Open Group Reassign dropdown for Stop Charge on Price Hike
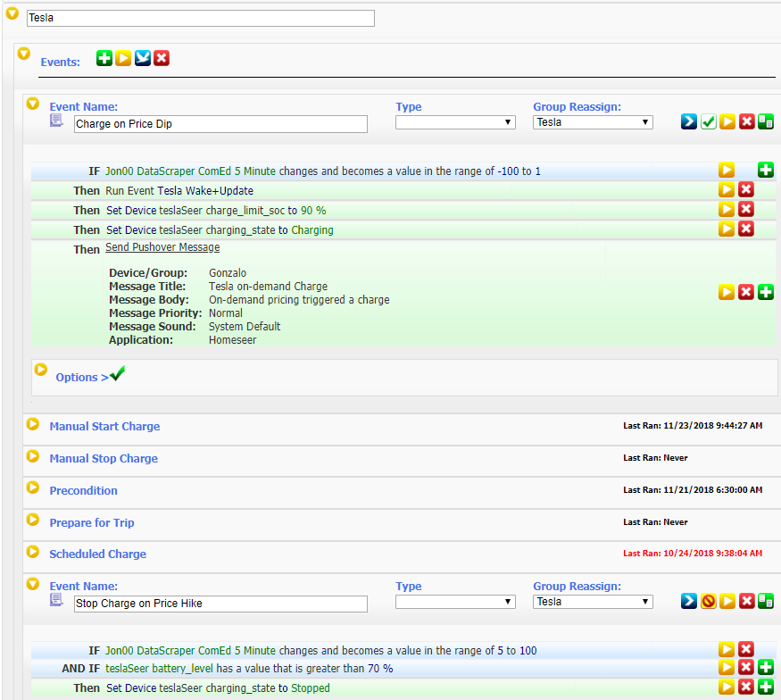The height and width of the screenshot is (700, 781). [x=593, y=602]
